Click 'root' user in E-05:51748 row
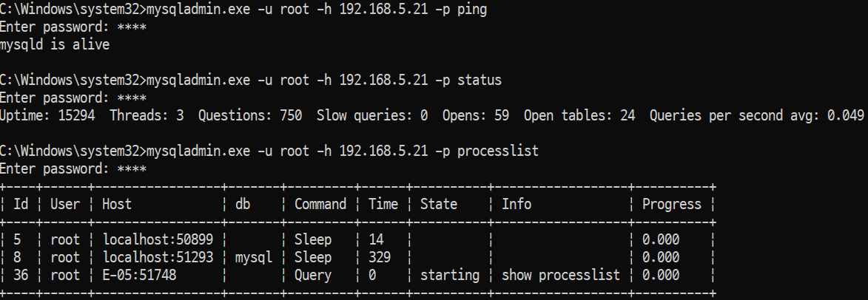This screenshot has width=868, height=300. click(65, 275)
